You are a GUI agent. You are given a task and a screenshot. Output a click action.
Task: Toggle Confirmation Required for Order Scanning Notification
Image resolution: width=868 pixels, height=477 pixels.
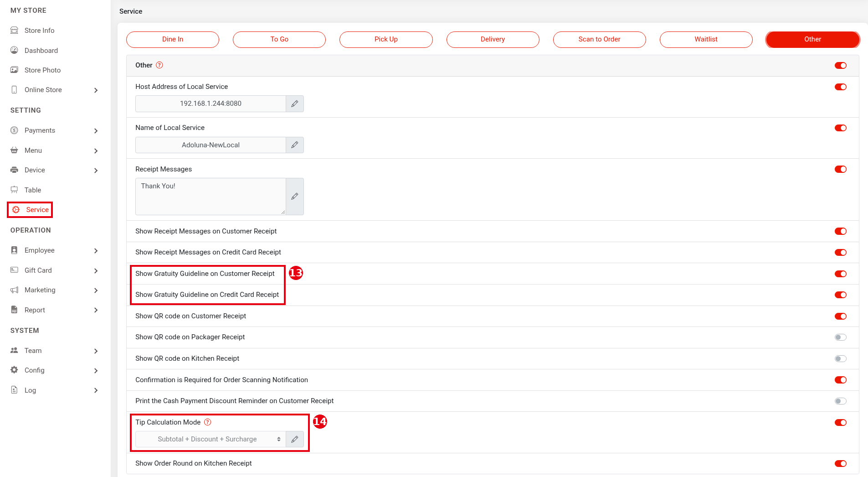[841, 380]
